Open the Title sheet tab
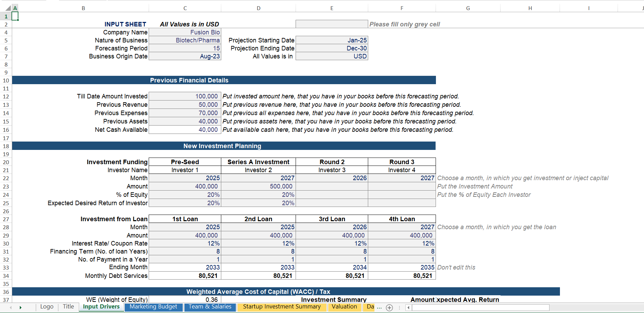Image resolution: width=644 pixels, height=313 pixels. point(68,307)
